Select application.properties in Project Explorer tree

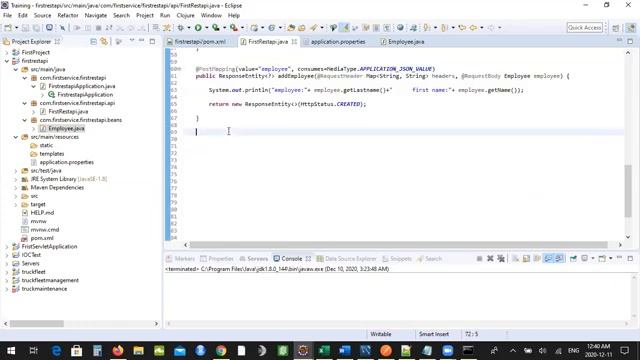click(x=67, y=162)
